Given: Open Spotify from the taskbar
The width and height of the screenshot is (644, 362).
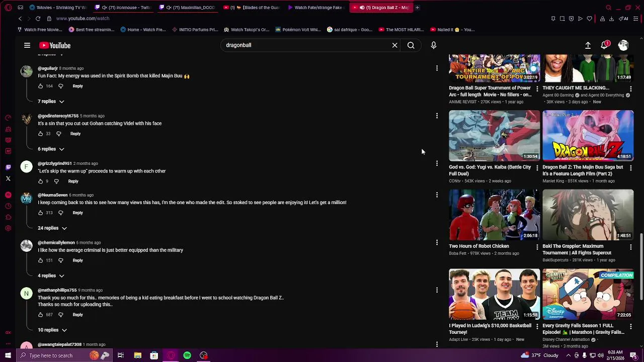Looking at the screenshot, I should coord(187,355).
